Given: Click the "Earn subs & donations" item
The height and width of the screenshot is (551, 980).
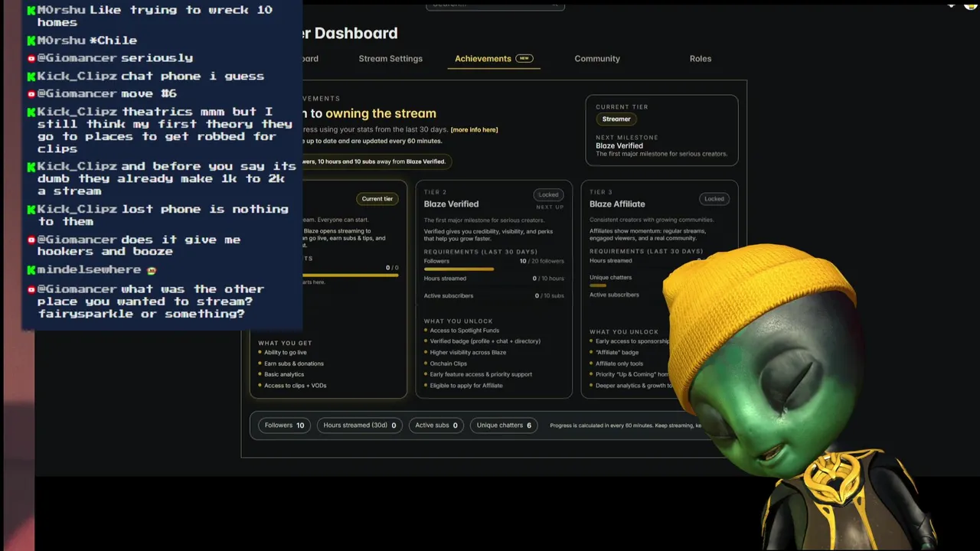Looking at the screenshot, I should [x=294, y=364].
